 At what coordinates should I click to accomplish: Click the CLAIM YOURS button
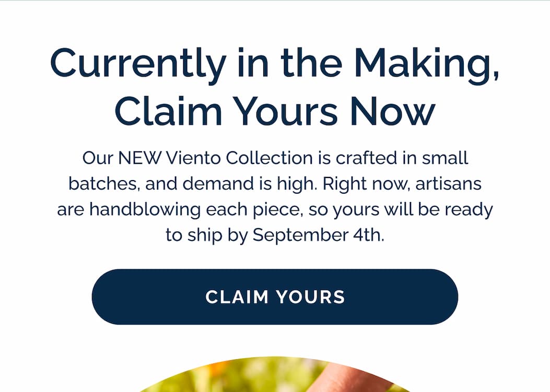pyautogui.click(x=275, y=297)
